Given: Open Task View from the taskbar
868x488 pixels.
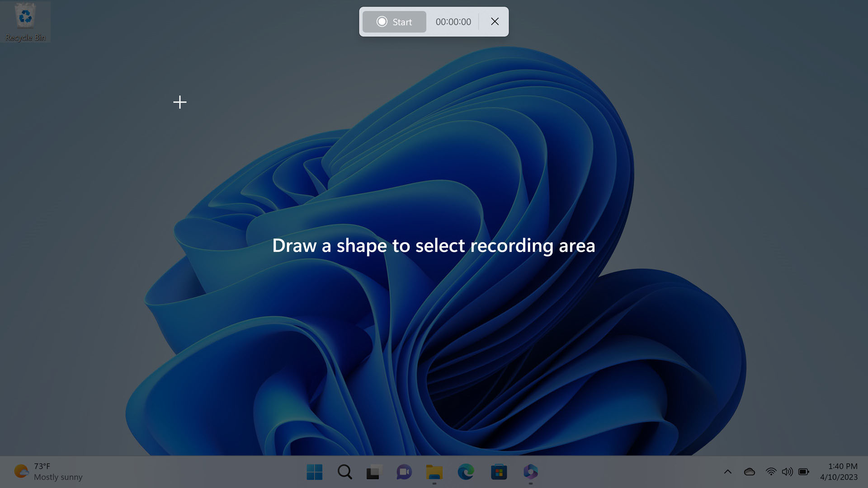Looking at the screenshot, I should [x=374, y=472].
